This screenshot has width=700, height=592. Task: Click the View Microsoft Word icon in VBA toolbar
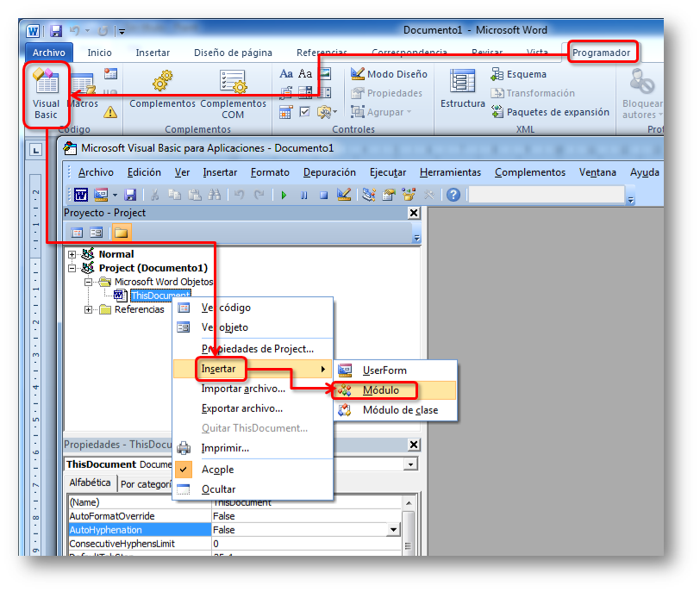tap(81, 195)
